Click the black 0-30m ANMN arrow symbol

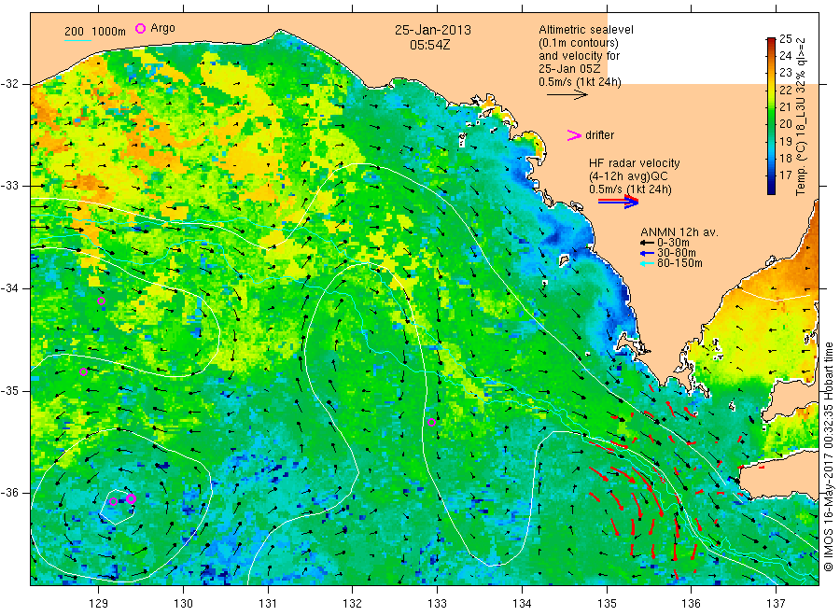point(647,244)
